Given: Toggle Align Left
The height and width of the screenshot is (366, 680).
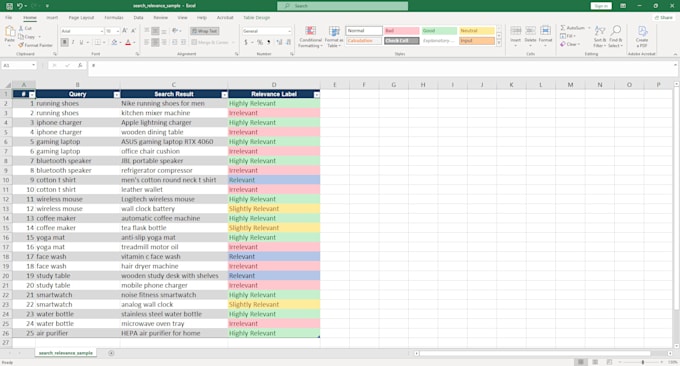Looking at the screenshot, I should 147,42.
